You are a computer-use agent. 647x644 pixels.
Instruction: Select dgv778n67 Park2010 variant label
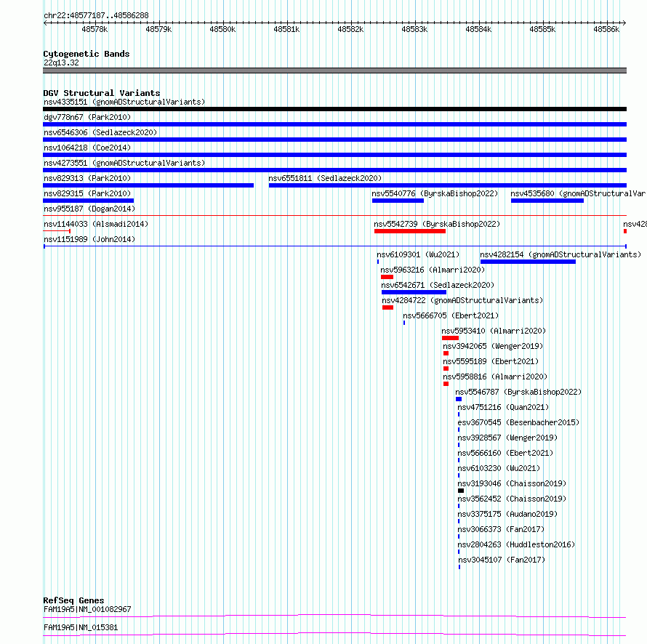[87, 117]
